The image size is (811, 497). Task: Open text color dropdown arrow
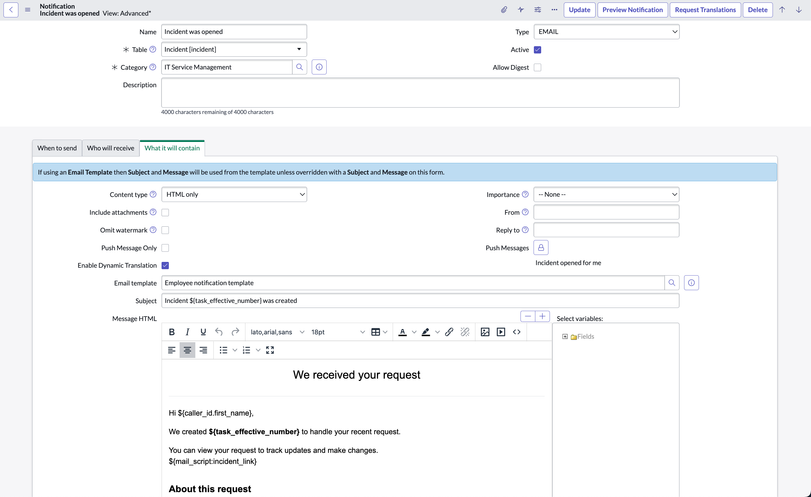click(x=414, y=332)
